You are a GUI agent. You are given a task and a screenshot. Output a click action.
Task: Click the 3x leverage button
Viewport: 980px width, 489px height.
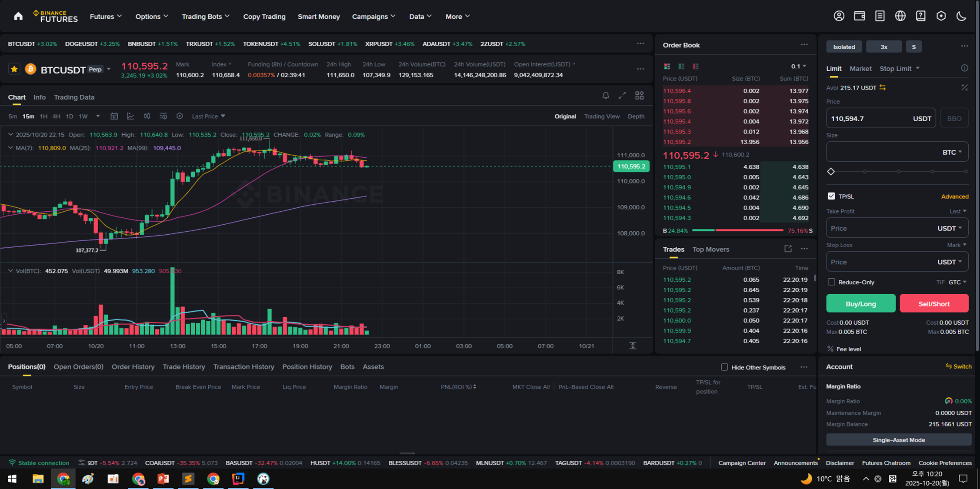883,47
